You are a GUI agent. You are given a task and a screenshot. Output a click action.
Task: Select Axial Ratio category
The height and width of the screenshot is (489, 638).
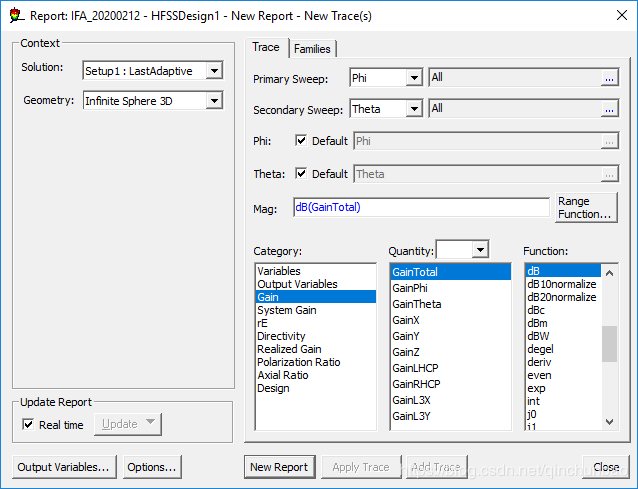(x=316, y=375)
